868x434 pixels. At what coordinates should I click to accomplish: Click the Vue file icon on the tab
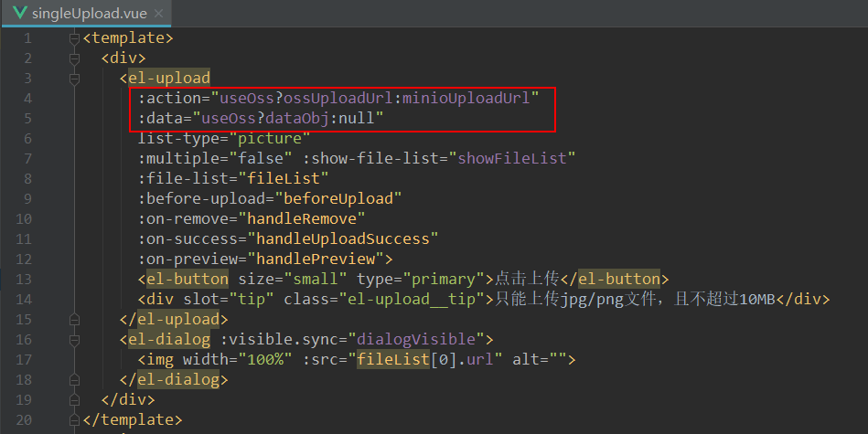[x=20, y=13]
